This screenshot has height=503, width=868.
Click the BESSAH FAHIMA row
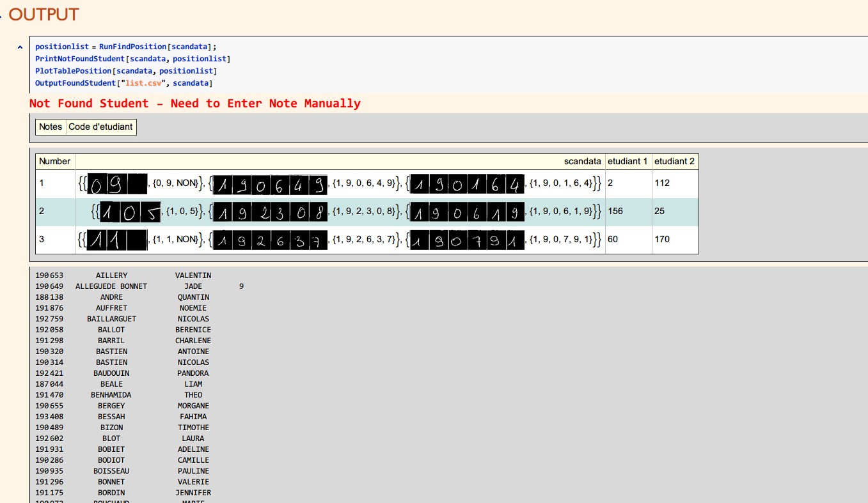tap(123, 417)
